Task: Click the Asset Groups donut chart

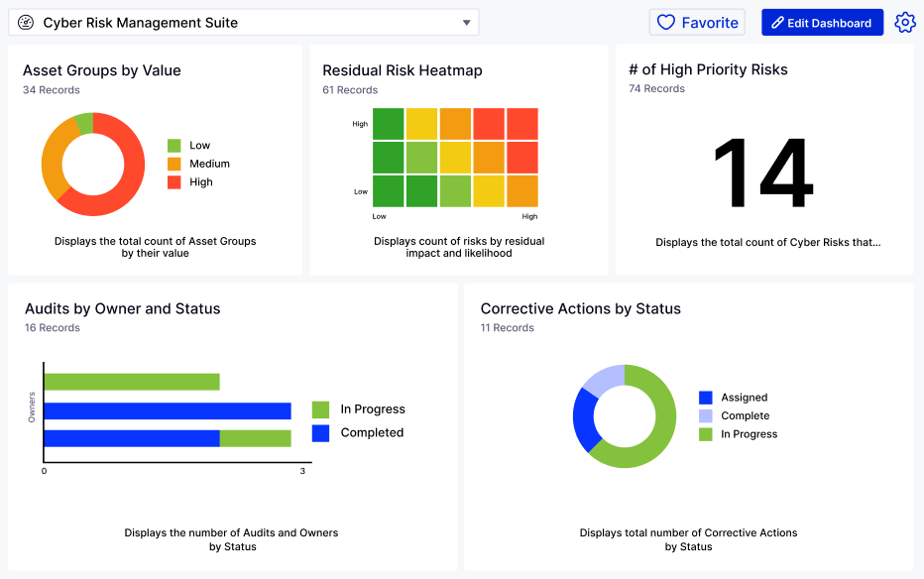Action: tap(93, 164)
